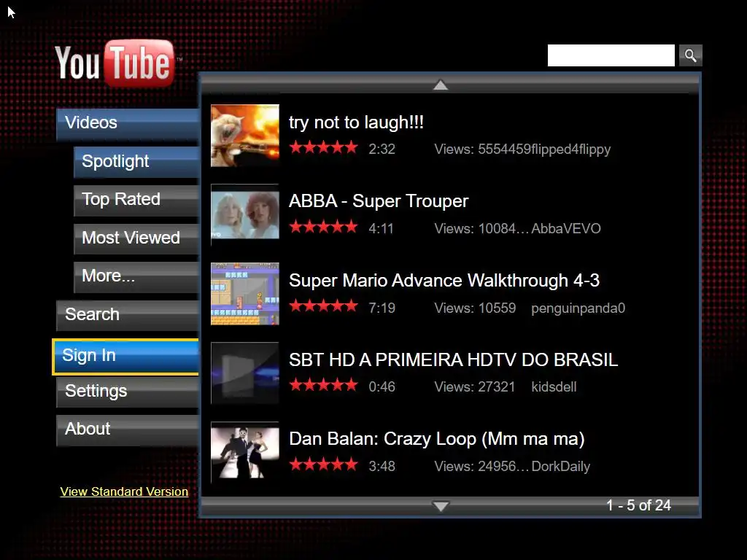747x560 pixels.
Task: Follow the View Standard Version link
Action: click(x=124, y=491)
